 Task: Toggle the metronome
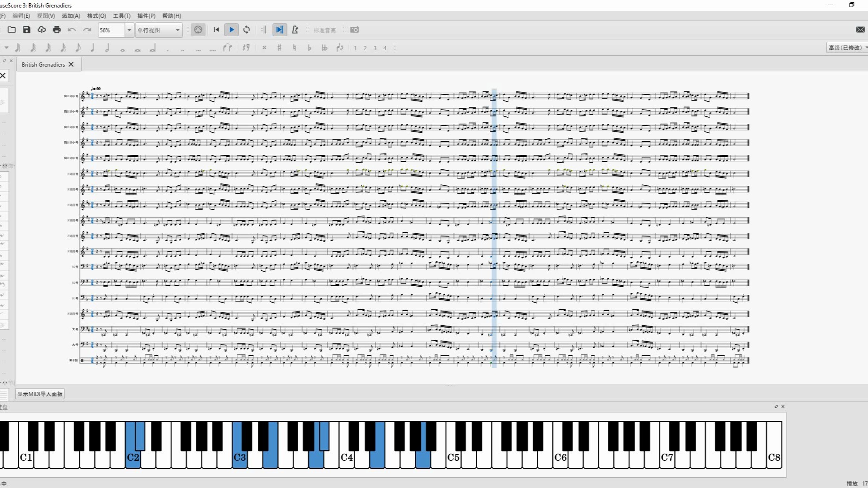click(295, 30)
